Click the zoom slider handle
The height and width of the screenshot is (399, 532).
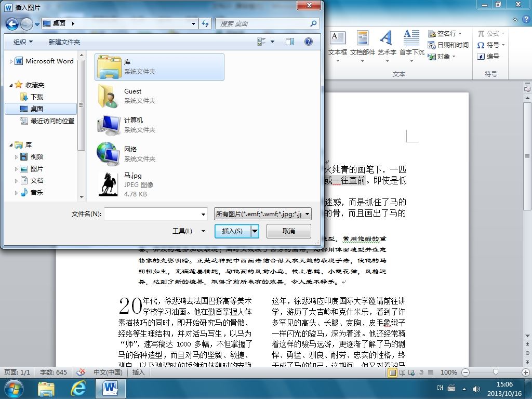pyautogui.click(x=496, y=373)
